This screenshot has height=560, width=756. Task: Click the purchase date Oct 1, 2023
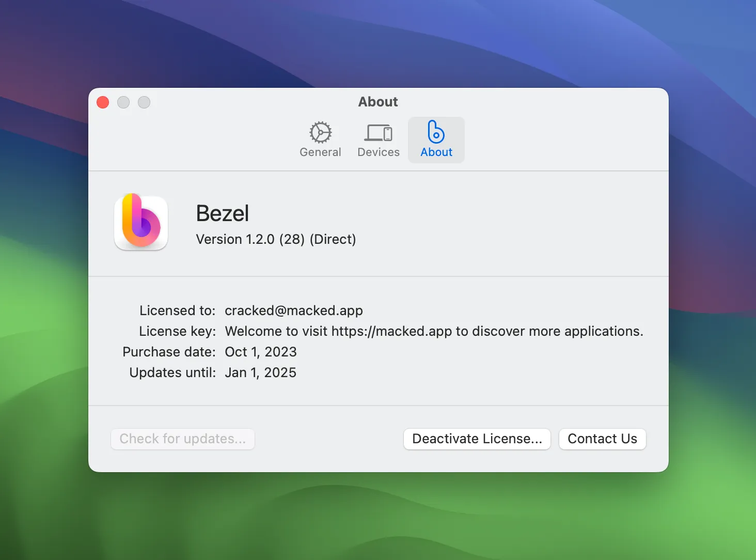[261, 352]
